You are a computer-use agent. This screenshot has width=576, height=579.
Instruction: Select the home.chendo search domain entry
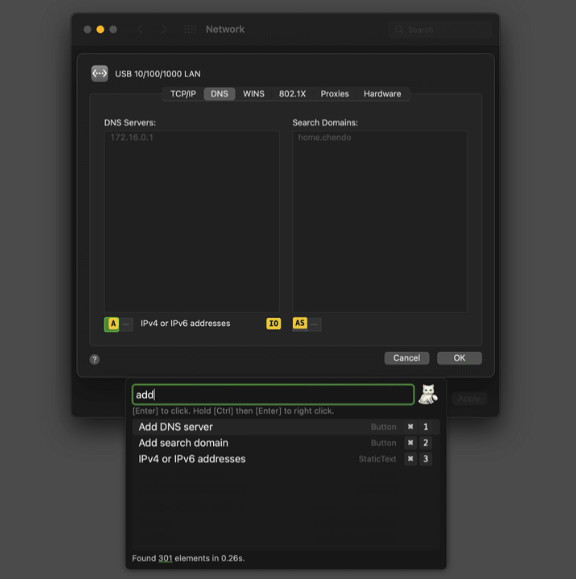pyautogui.click(x=325, y=137)
